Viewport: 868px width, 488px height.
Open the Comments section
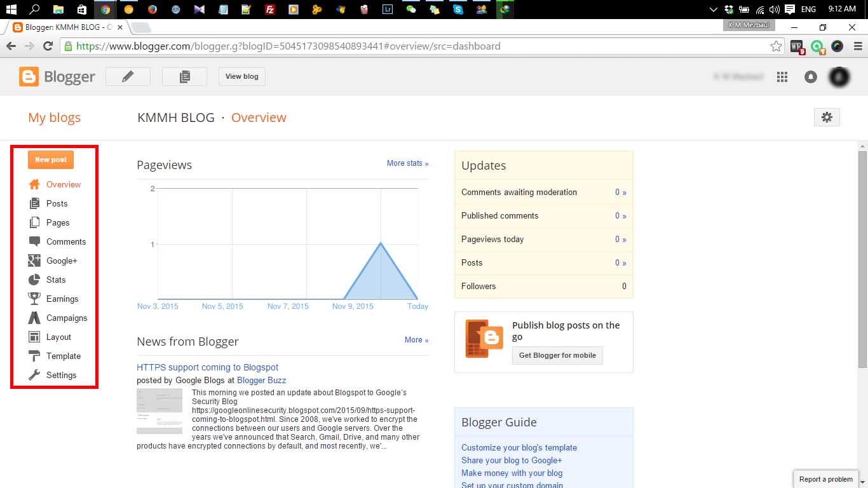(x=66, y=241)
